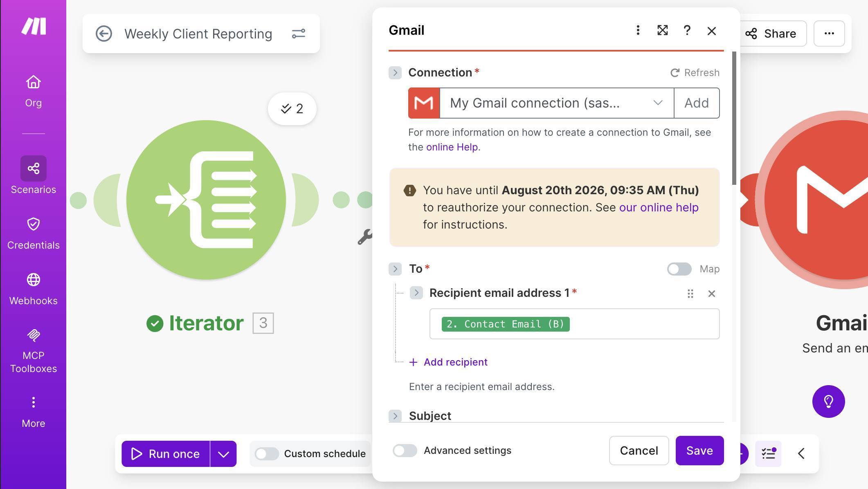
Task: Select the Contact Email mapped value pill
Action: [x=505, y=324]
